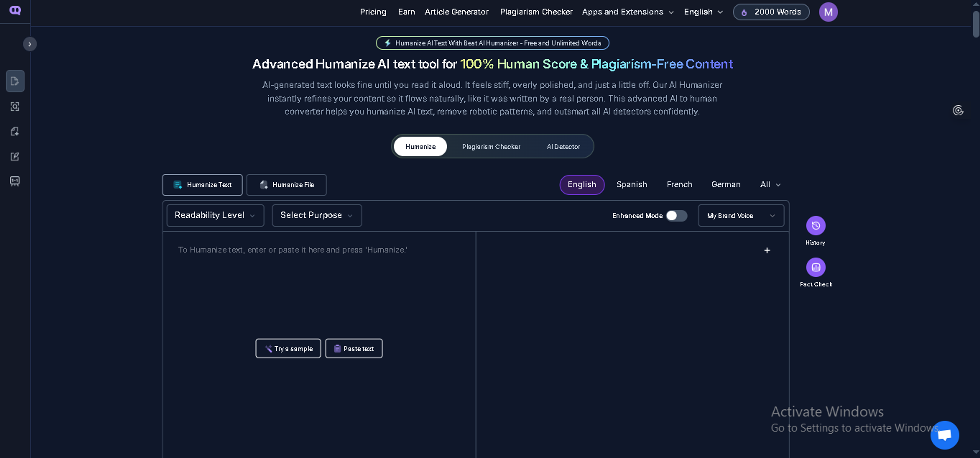
Task: Select Humanize Text mode
Action: click(202, 185)
